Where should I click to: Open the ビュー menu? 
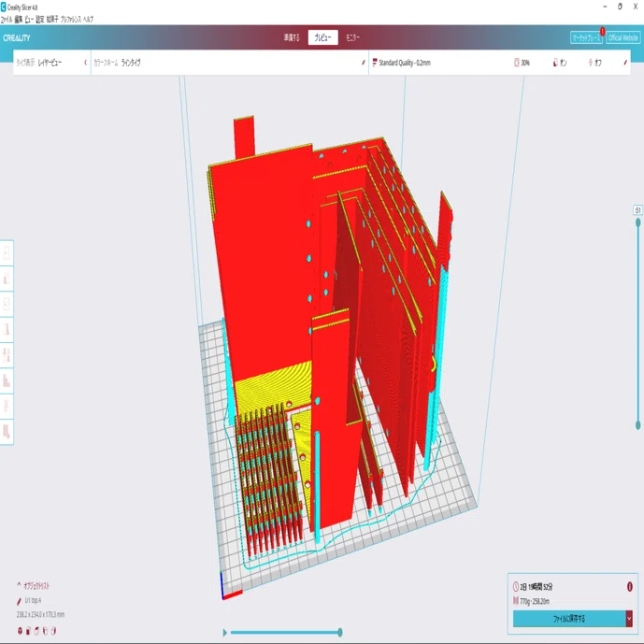(29, 20)
